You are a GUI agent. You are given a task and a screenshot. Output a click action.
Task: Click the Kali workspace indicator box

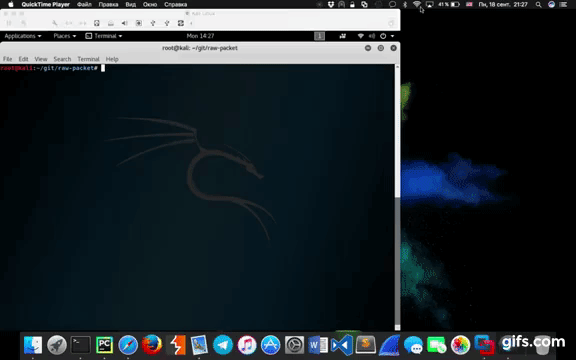[320, 36]
